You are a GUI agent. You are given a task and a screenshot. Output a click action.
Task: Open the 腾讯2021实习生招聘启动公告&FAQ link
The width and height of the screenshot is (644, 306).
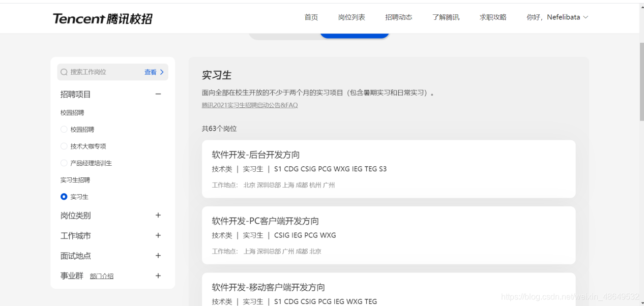tap(250, 105)
